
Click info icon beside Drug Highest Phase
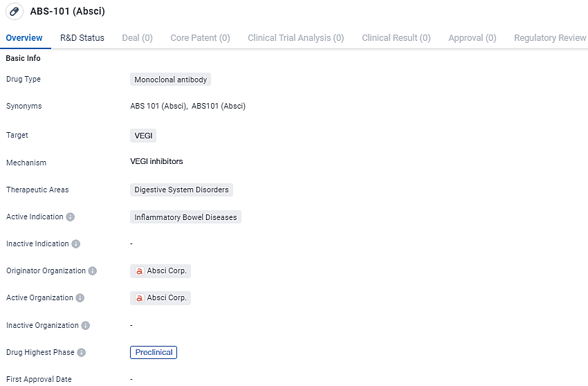click(x=82, y=353)
